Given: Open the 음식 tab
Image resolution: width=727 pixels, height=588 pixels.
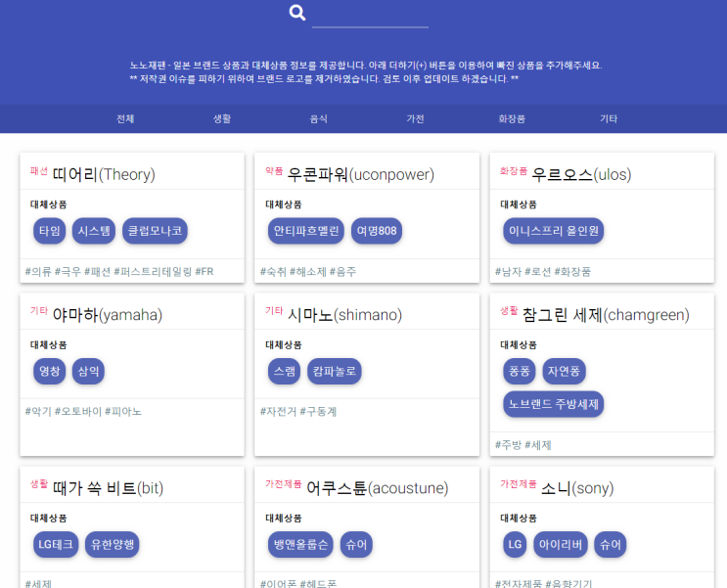Looking at the screenshot, I should pos(319,118).
